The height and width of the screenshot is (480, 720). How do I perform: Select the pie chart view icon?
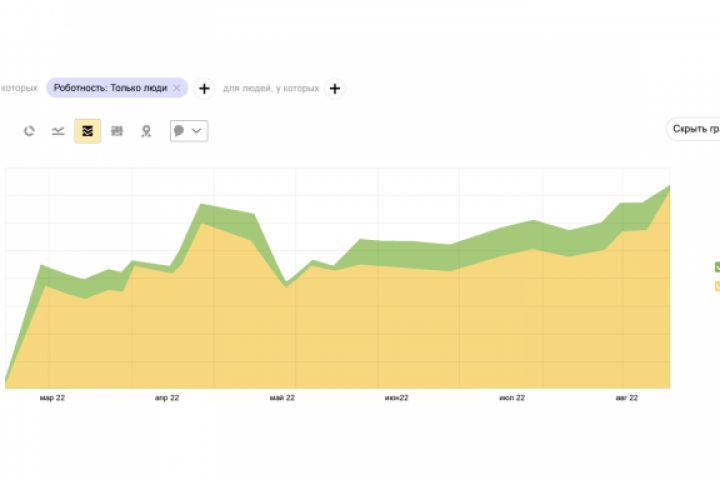[x=29, y=131]
